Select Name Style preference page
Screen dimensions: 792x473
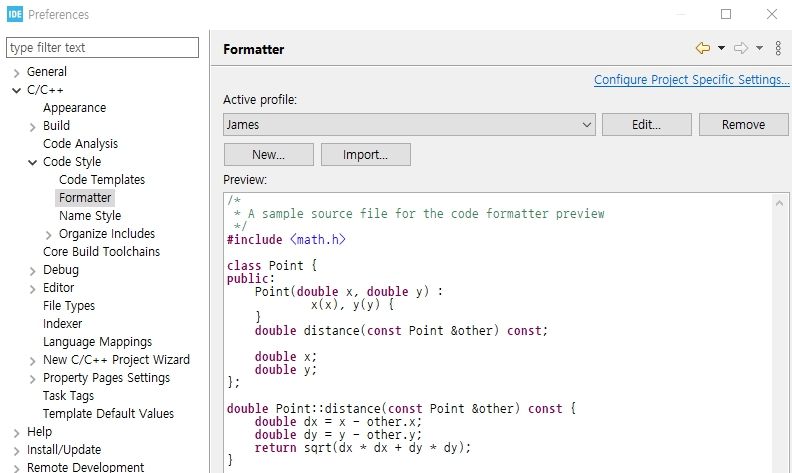[x=90, y=216]
